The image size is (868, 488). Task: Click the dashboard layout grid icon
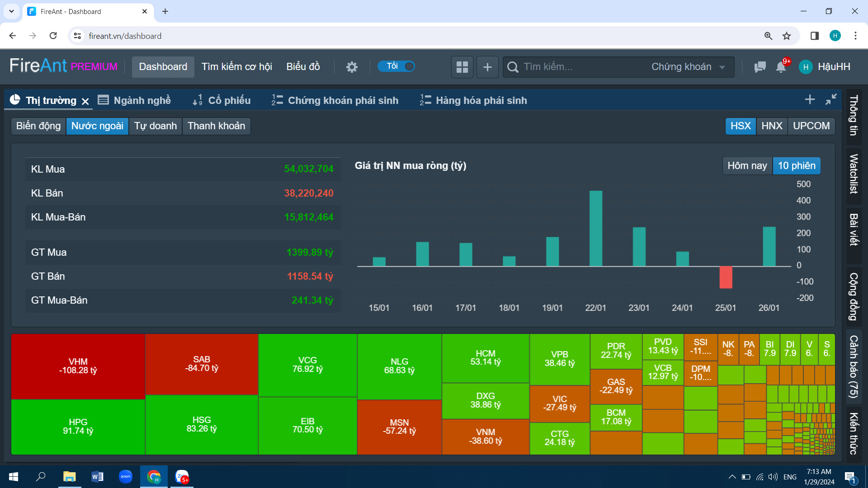462,67
